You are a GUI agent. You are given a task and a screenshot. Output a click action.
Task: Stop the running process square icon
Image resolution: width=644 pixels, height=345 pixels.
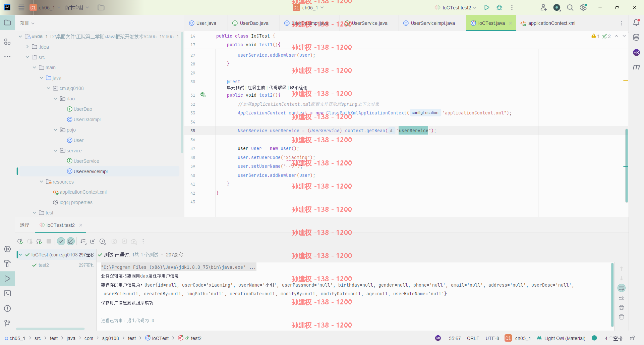49,241
